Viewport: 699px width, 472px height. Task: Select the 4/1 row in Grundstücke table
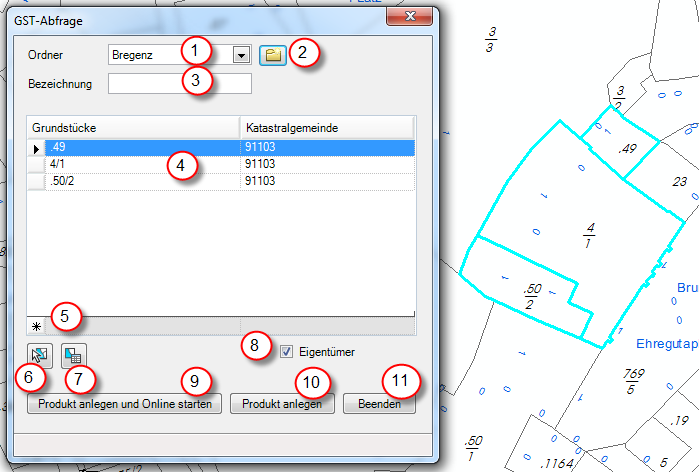point(140,164)
